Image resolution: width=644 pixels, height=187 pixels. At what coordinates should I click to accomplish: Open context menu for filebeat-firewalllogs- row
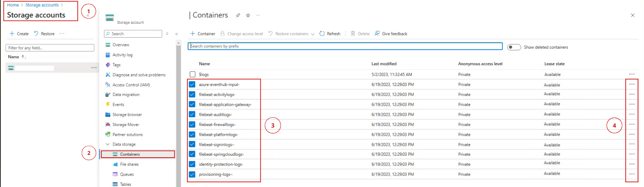click(x=632, y=124)
